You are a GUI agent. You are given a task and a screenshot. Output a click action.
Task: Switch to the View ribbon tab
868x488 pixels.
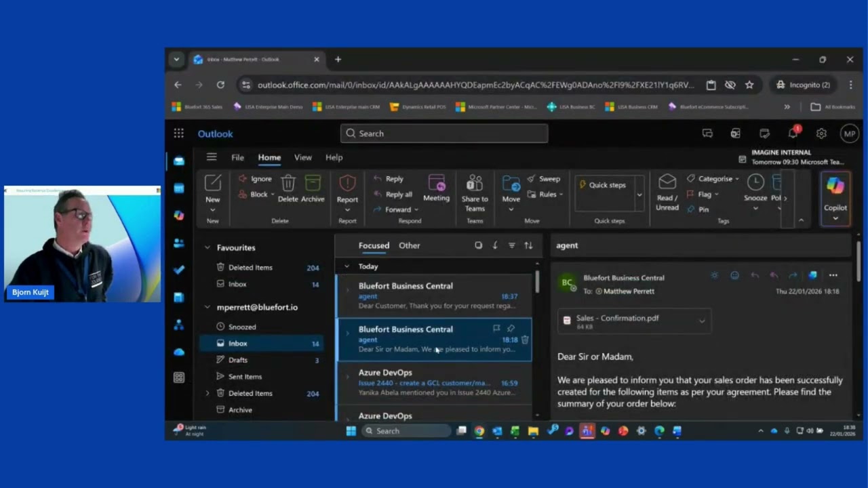[302, 157]
